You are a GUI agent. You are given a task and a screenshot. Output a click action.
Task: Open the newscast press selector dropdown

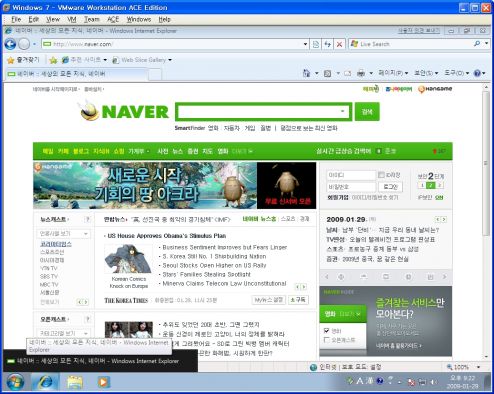coord(63,234)
